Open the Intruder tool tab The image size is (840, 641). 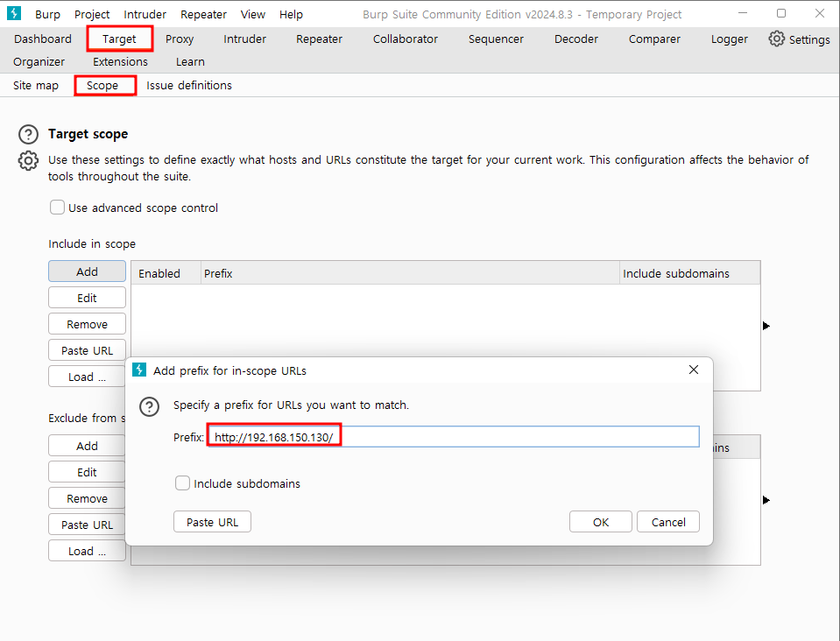245,39
